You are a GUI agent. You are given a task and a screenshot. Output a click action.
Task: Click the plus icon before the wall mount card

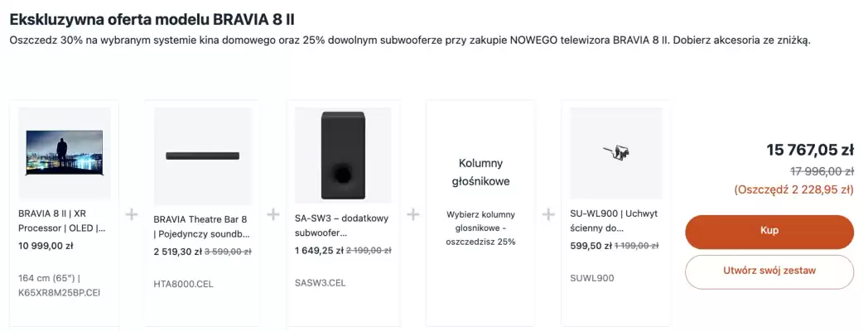[548, 215]
